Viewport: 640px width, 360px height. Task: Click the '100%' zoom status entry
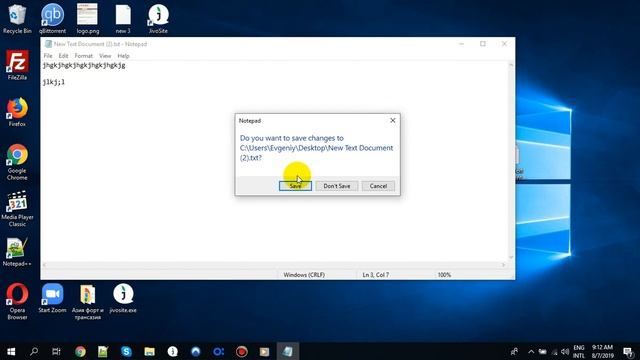pyautogui.click(x=444, y=275)
